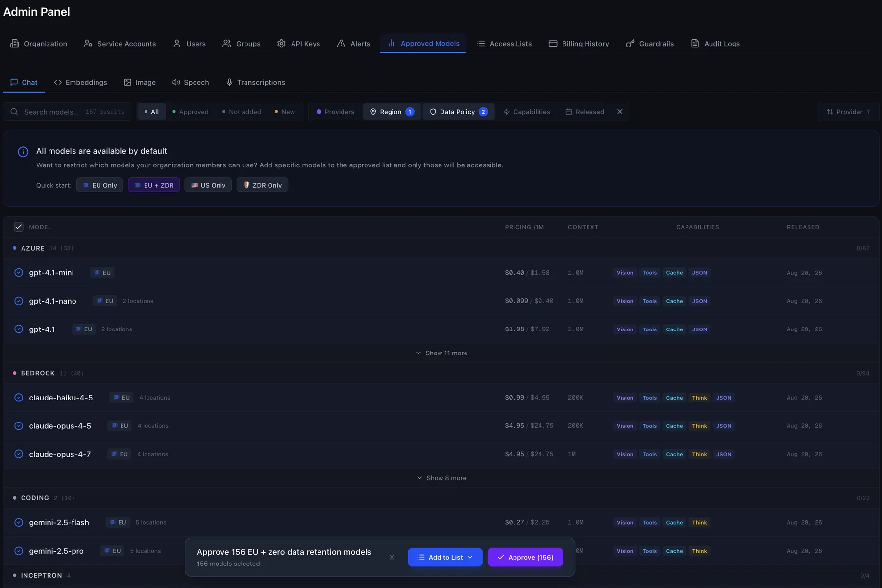Go to the Users tab
The image size is (882, 588).
coord(190,44)
